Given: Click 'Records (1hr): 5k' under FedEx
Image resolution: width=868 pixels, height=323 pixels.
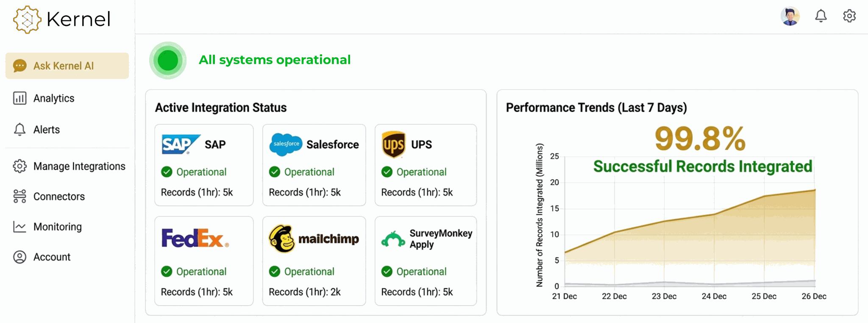Looking at the screenshot, I should tap(197, 292).
